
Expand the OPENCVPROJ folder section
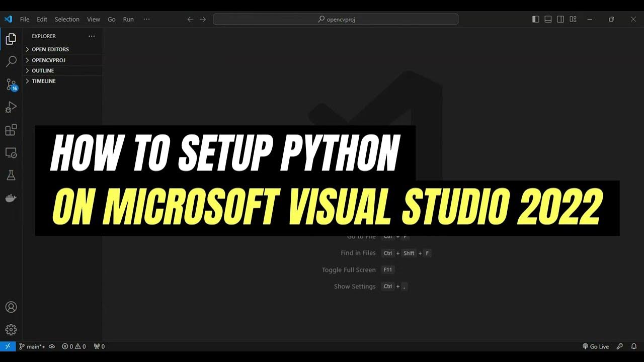(x=63, y=60)
